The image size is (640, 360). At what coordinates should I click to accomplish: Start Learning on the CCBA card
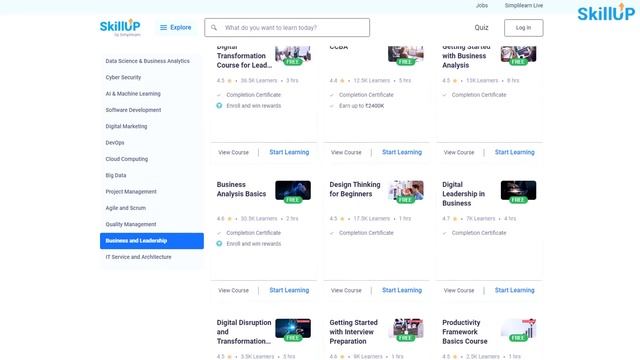point(402,152)
